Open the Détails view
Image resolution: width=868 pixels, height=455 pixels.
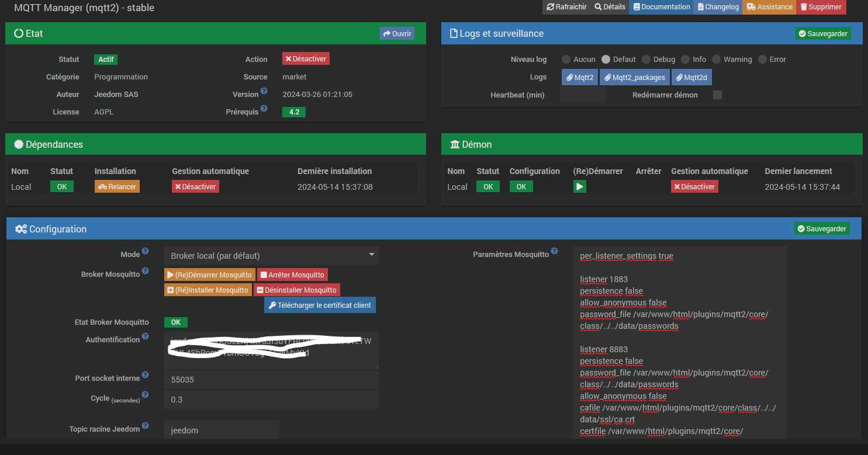point(610,7)
